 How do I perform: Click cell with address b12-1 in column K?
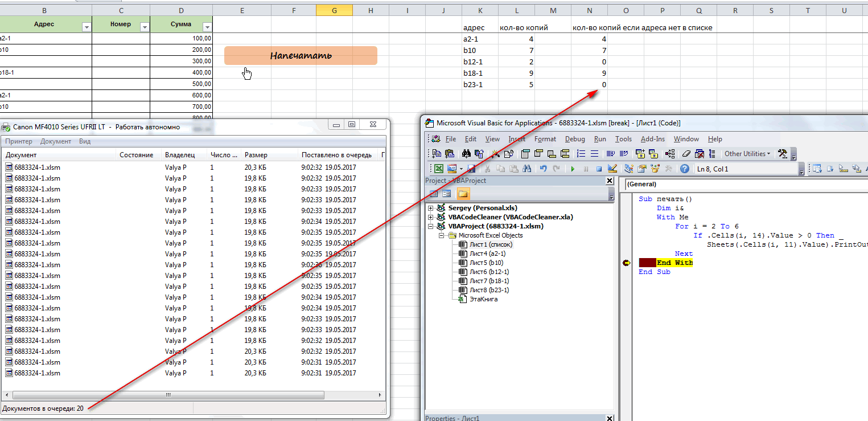[x=480, y=62]
